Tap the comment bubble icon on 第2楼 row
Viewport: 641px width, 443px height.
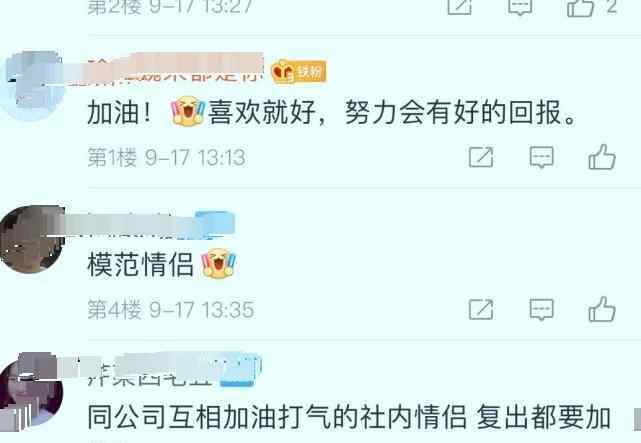520,7
